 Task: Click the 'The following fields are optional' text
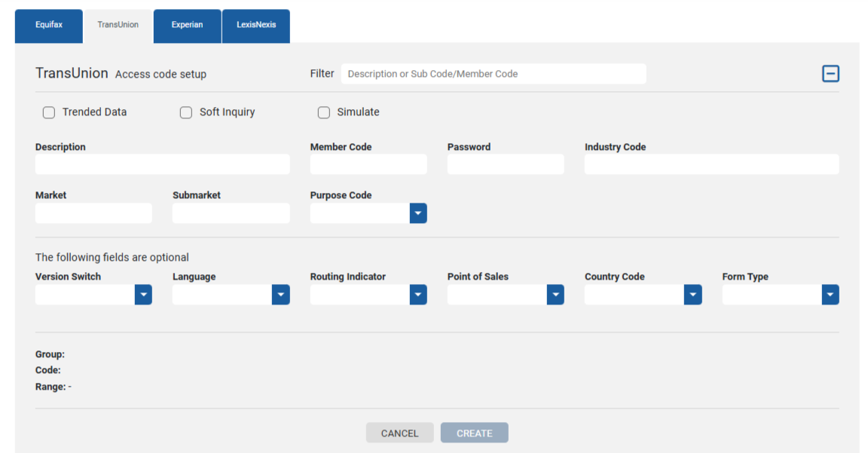112,258
